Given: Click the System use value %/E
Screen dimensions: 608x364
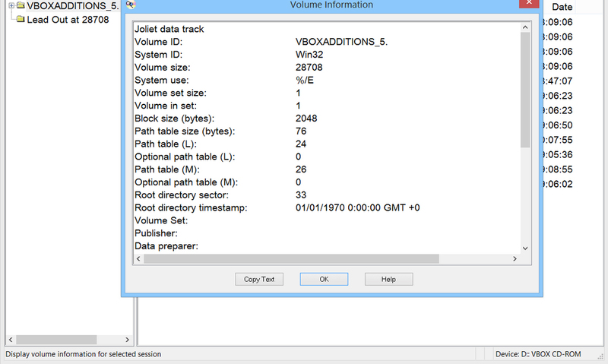Looking at the screenshot, I should (x=305, y=81).
